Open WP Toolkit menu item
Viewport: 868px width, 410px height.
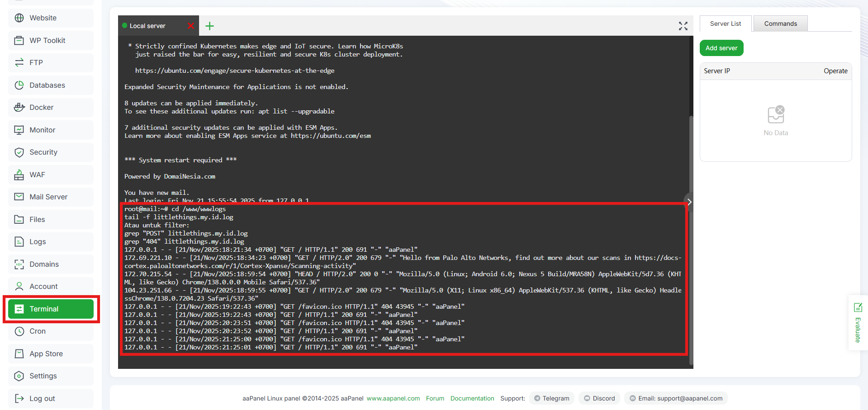(x=51, y=40)
